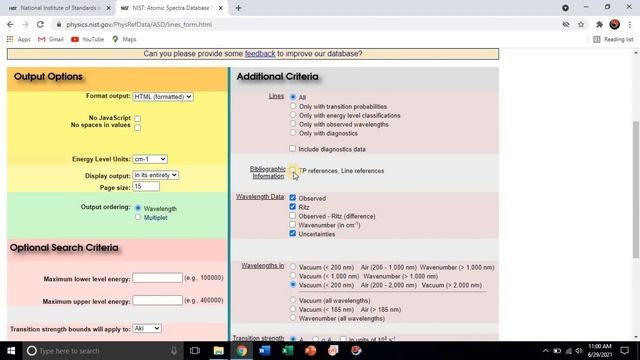Image resolution: width=640 pixels, height=360 pixels.
Task: Open PowerPoint from taskbar
Action: (310, 351)
